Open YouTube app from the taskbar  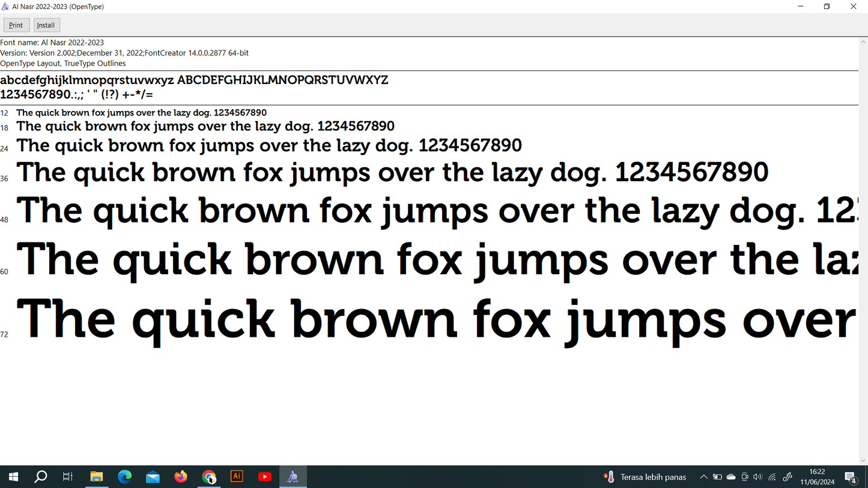pyautogui.click(x=265, y=477)
